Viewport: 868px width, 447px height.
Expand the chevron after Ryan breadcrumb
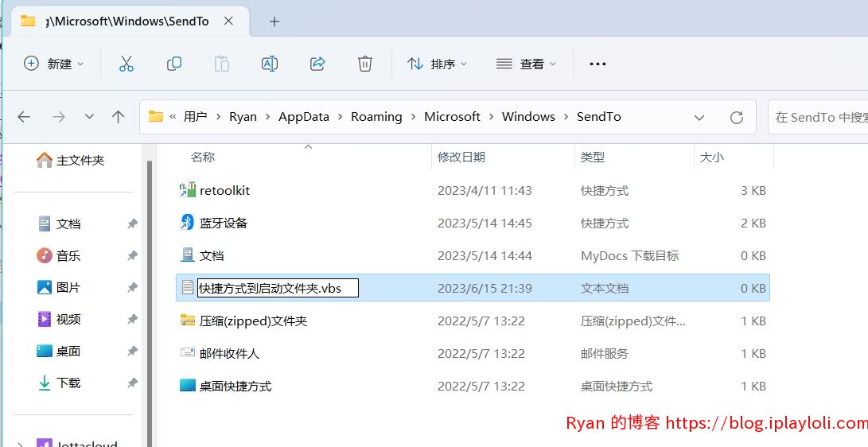pyautogui.click(x=268, y=117)
